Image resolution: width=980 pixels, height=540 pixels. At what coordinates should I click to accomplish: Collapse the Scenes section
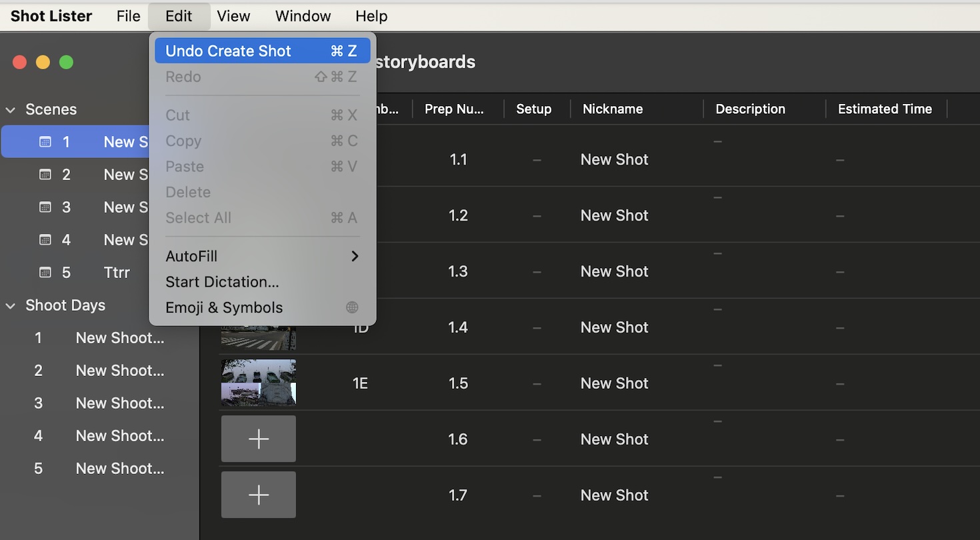(x=11, y=109)
